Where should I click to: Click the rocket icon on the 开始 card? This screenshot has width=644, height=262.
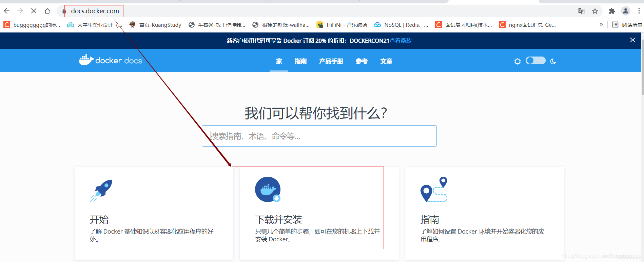[101, 191]
